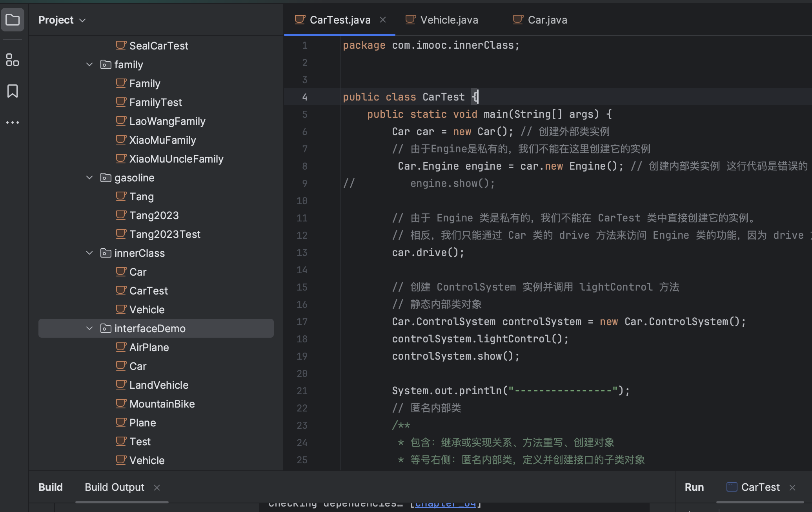Open the Structure tool window icon
Screen dimensions: 812x512
coord(13,60)
